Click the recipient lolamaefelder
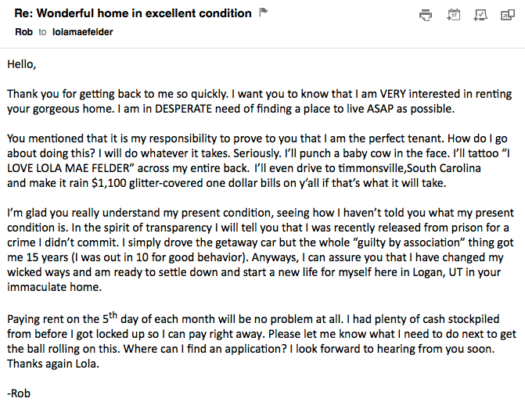Screen dimensions: 525x420 coord(84,32)
